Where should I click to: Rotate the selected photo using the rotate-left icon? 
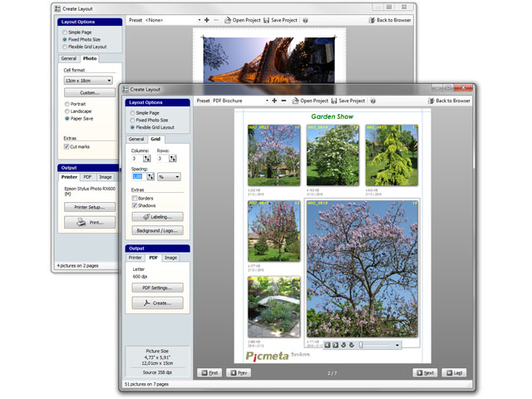344,345
